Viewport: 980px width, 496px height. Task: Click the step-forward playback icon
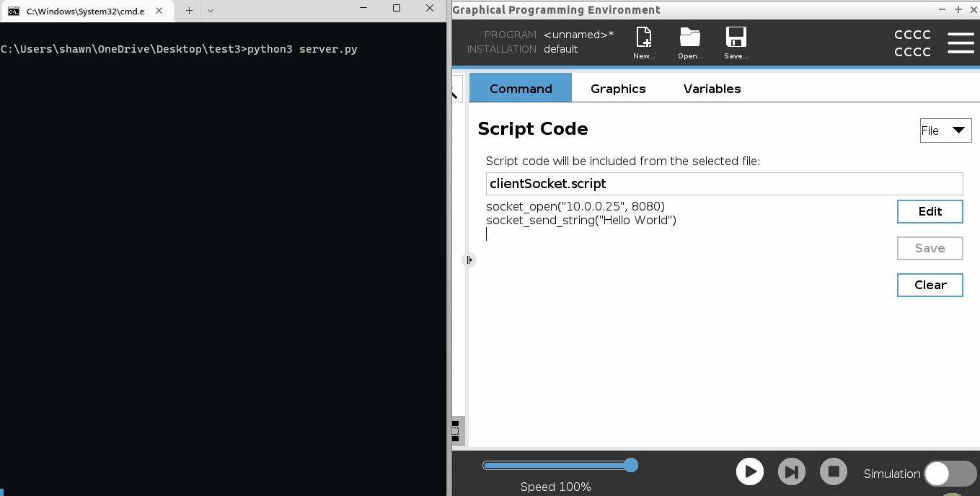click(x=791, y=471)
